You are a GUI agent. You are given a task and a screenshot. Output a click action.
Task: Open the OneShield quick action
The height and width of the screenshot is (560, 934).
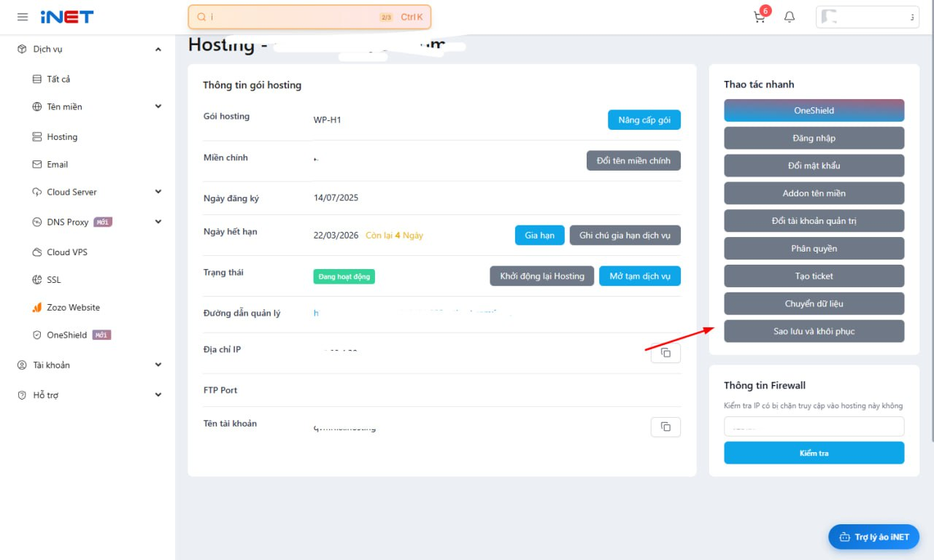point(814,110)
